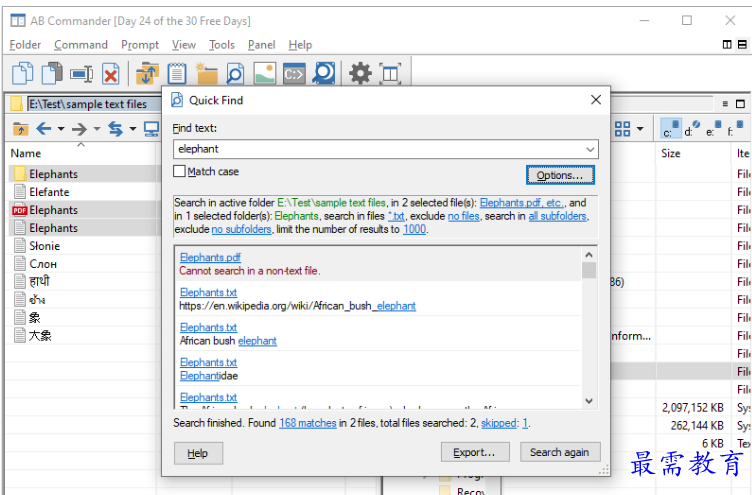Switch to stacked panels layout icon

pyautogui.click(x=742, y=45)
